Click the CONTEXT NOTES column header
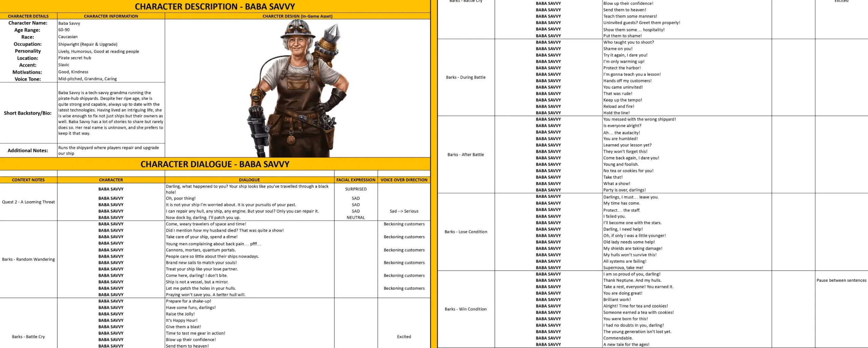Image resolution: width=868 pixels, height=348 pixels. pos(28,180)
